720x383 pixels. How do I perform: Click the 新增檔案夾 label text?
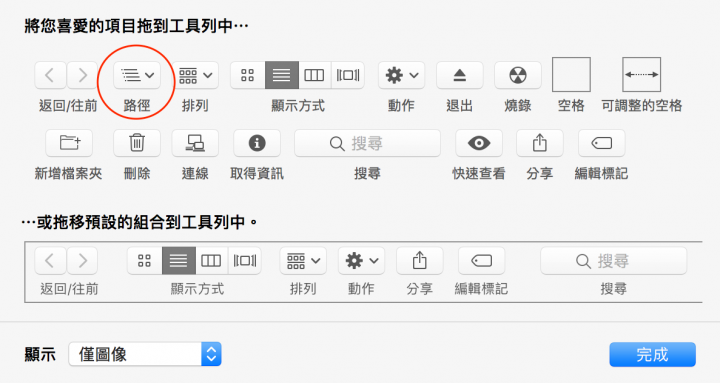click(x=68, y=174)
